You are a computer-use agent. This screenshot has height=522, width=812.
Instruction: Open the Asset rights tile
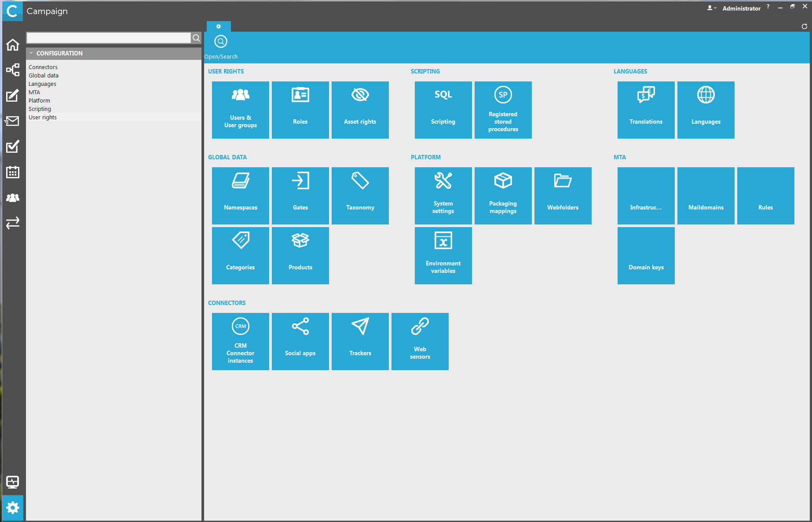360,110
